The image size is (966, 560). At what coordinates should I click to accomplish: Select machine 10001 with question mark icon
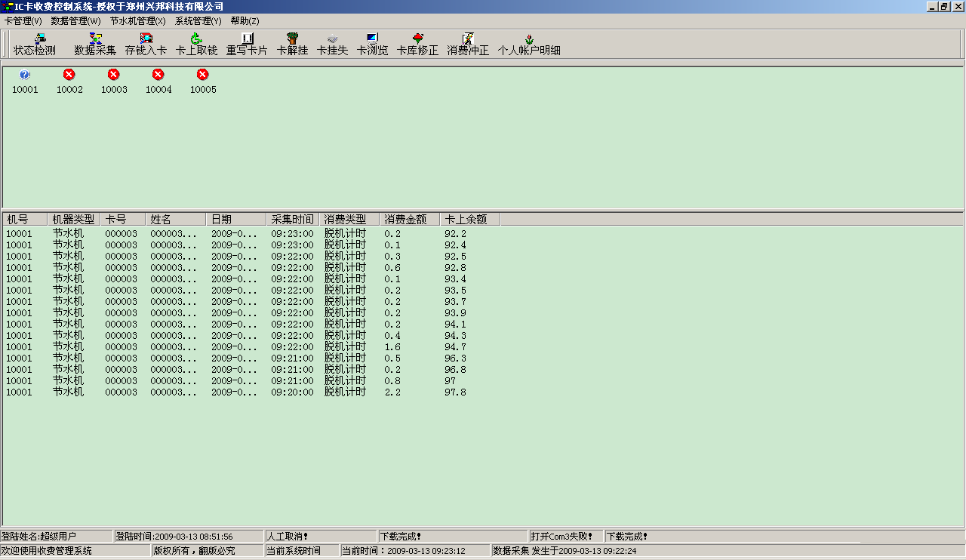click(x=25, y=81)
